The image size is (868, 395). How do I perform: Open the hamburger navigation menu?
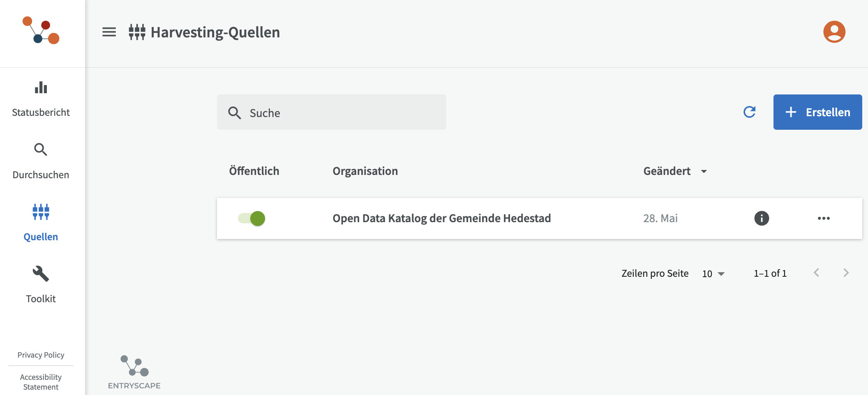pyautogui.click(x=109, y=32)
